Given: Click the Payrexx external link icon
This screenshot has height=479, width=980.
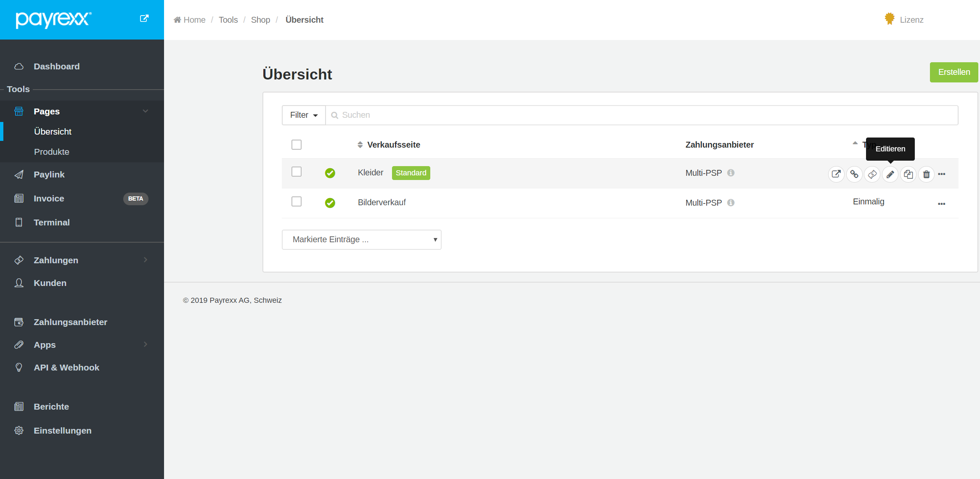Looking at the screenshot, I should [144, 18].
